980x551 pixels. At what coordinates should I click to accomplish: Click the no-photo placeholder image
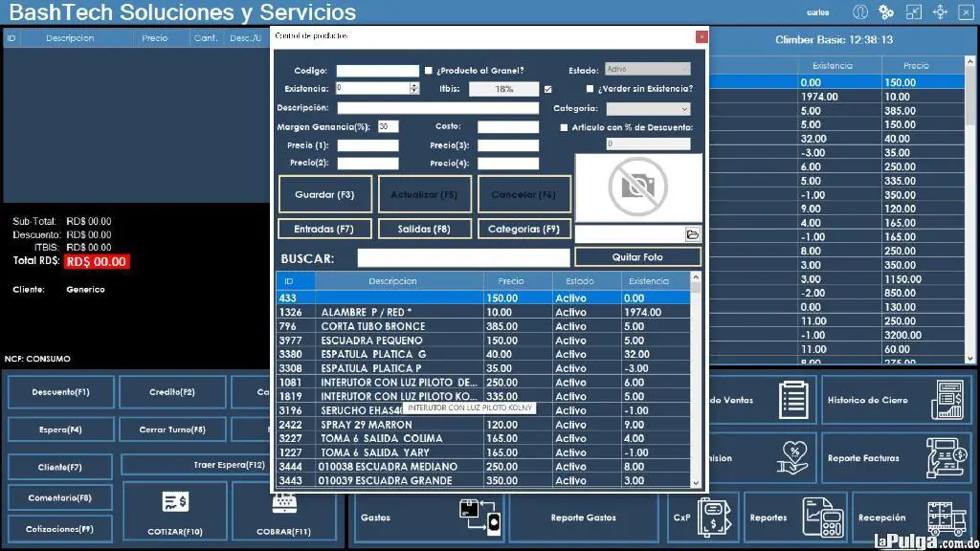click(637, 187)
